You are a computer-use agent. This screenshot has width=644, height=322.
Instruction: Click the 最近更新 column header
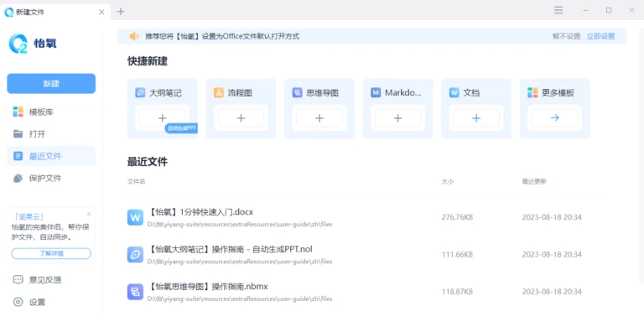(x=534, y=181)
